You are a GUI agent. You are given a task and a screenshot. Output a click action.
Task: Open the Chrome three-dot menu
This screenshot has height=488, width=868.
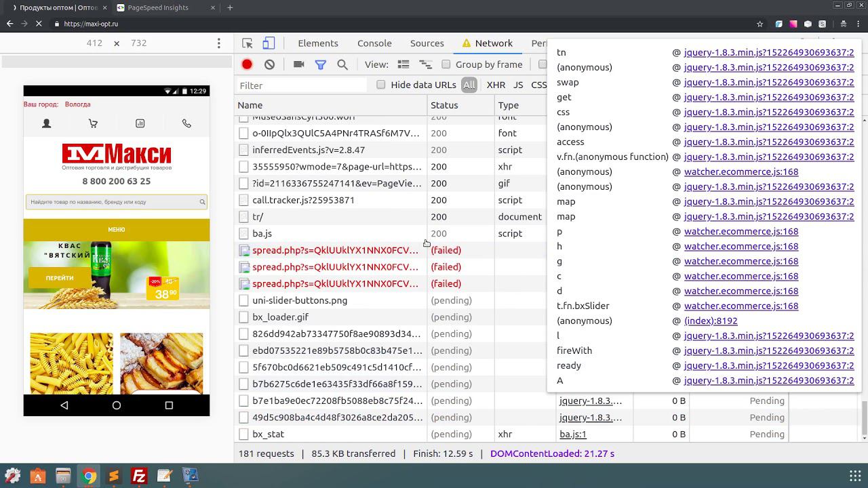[859, 24]
